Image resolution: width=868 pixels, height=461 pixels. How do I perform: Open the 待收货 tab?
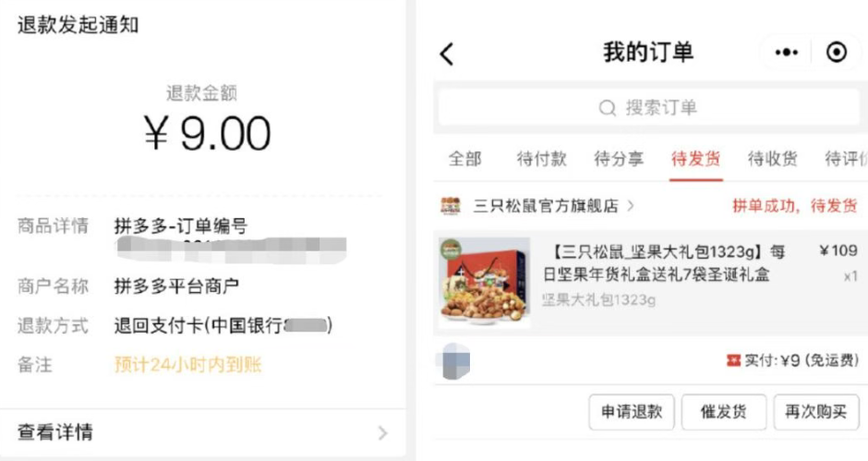tap(772, 159)
